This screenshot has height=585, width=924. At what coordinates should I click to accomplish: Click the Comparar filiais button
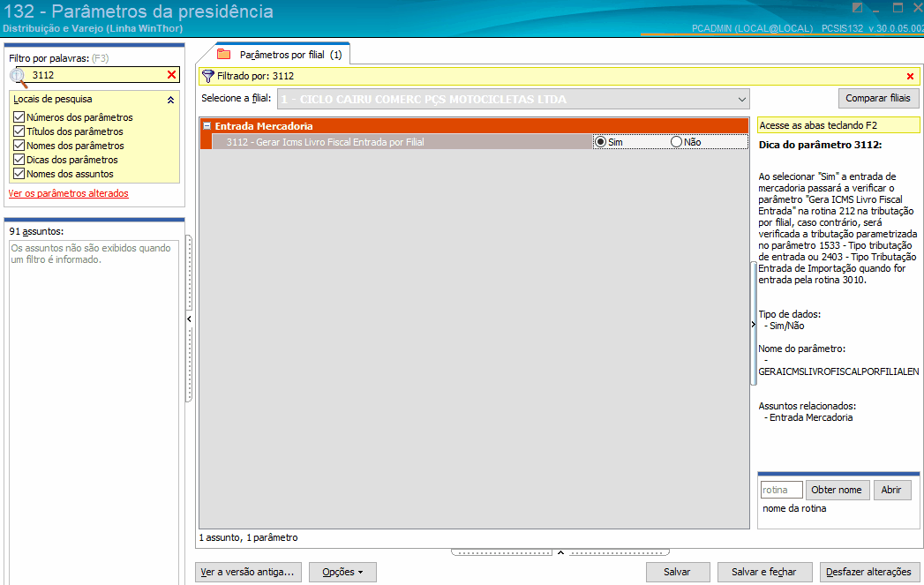(x=878, y=99)
